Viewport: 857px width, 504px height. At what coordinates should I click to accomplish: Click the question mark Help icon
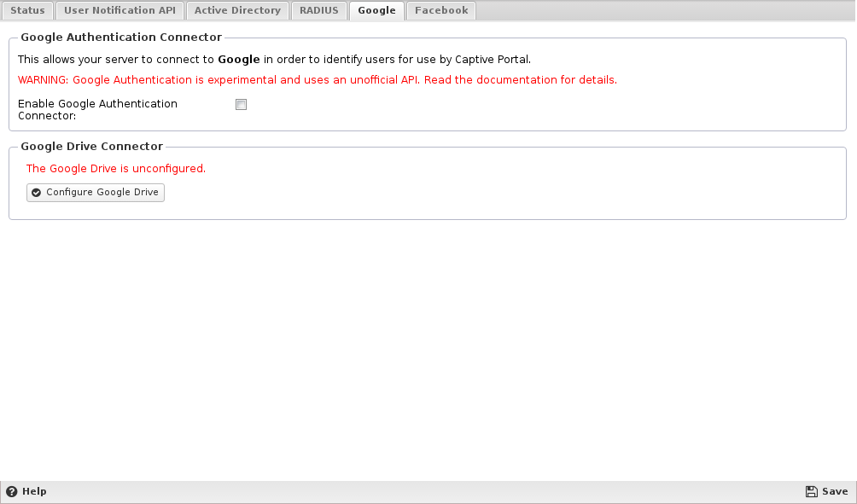12,492
